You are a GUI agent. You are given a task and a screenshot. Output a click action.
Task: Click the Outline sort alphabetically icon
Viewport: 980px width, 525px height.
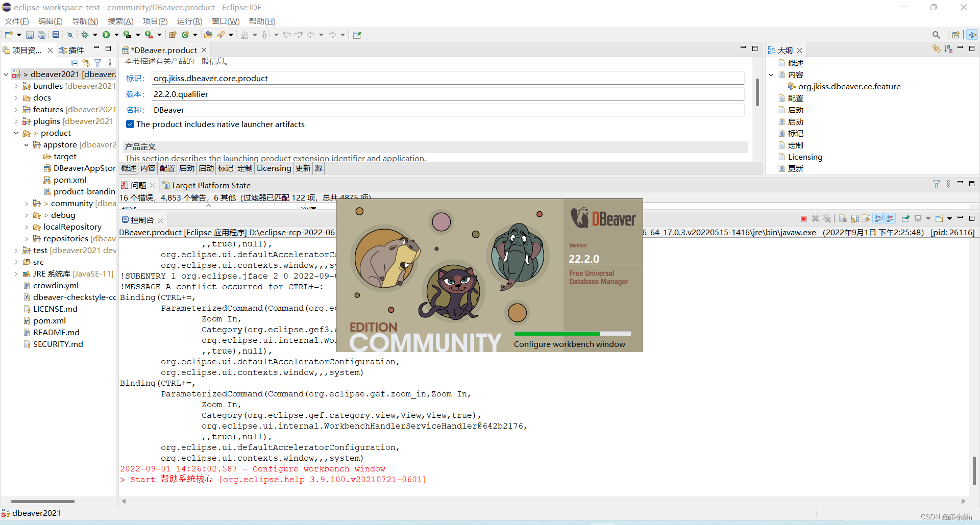(x=948, y=48)
